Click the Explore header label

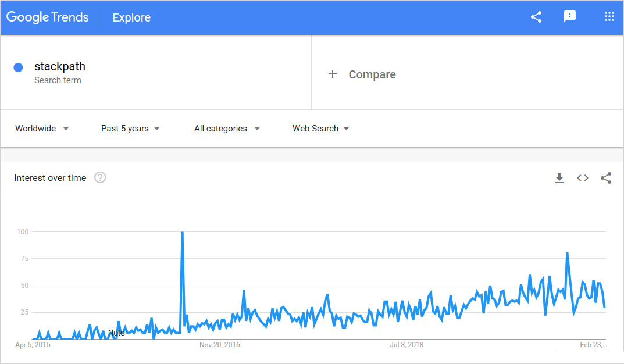131,17
